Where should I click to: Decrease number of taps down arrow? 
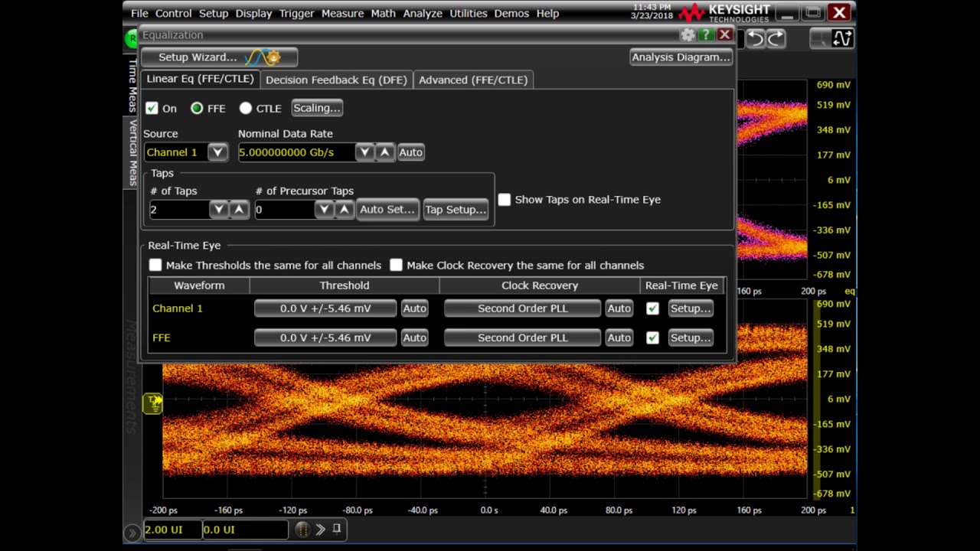click(x=219, y=210)
